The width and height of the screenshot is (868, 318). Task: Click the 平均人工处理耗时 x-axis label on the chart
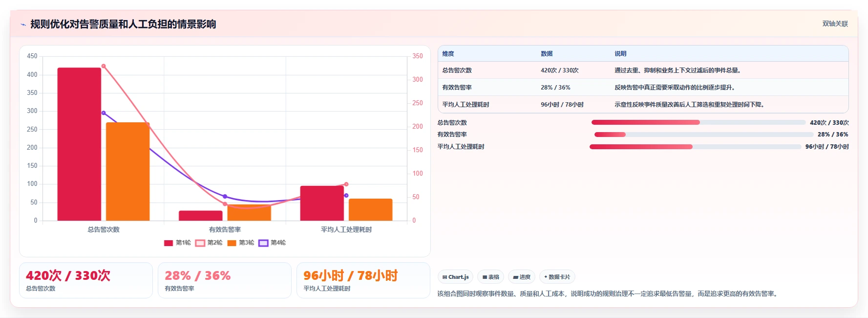[346, 229]
